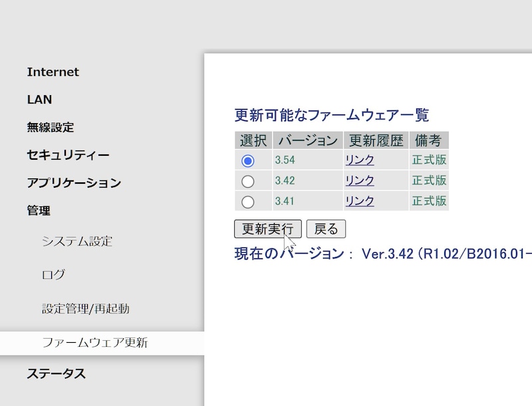The height and width of the screenshot is (406, 532).
Task: Go to 設定管理/再起動 page
Action: pos(85,309)
